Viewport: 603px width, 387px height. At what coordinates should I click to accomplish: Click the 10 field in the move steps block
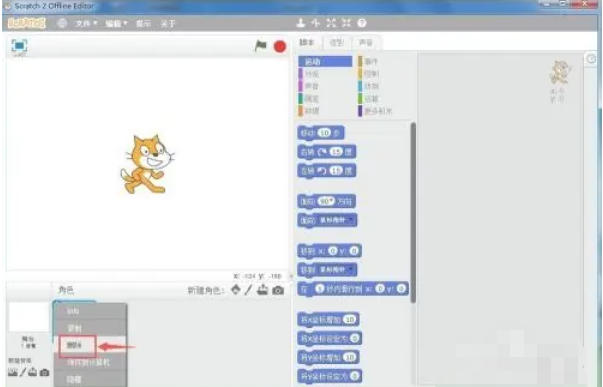coord(324,133)
